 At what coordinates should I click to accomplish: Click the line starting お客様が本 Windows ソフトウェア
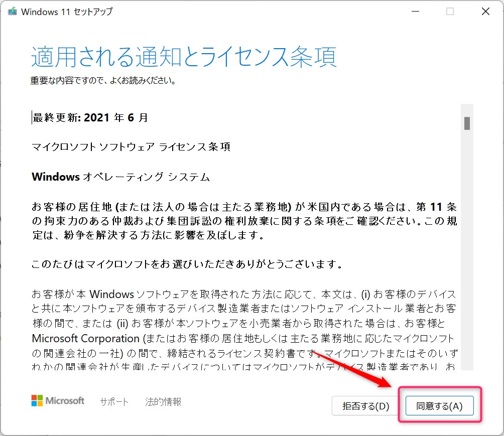tap(243, 294)
